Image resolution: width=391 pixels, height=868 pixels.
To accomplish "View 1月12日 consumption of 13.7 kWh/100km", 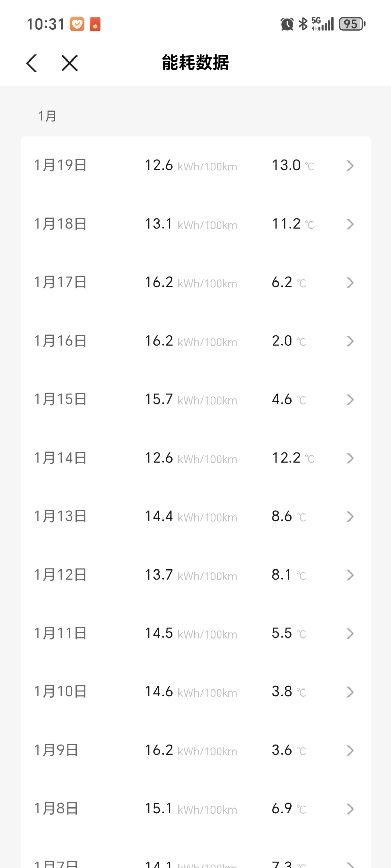I will 195,575.
